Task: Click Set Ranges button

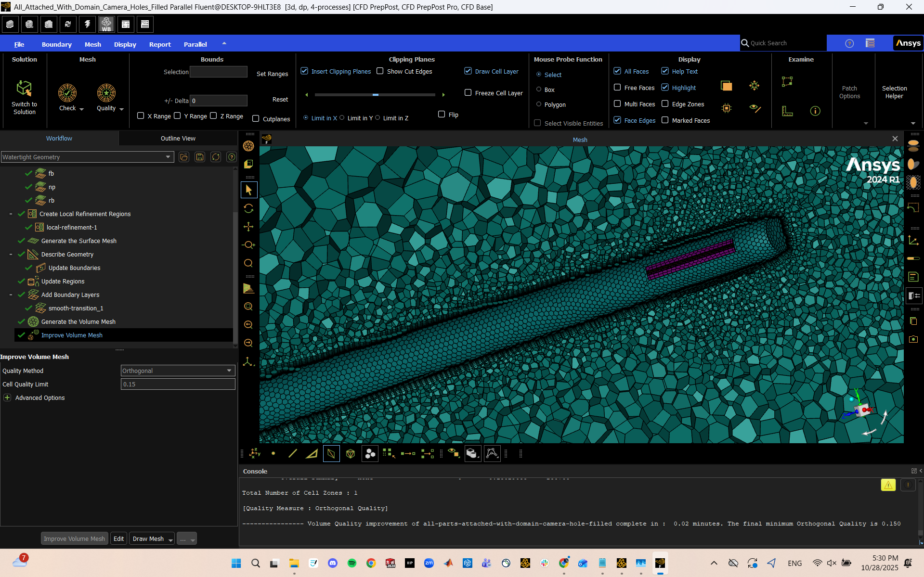Action: tap(272, 74)
